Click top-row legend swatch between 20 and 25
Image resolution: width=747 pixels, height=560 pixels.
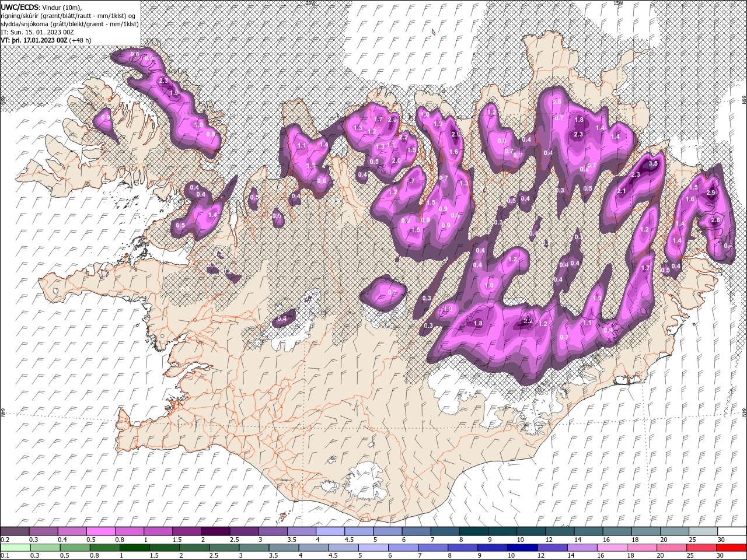[x=674, y=531]
